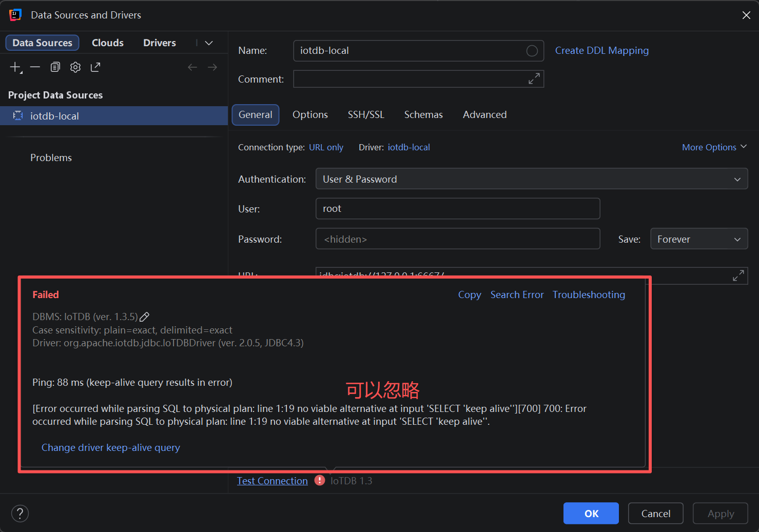Select the General tab
759x532 pixels.
click(256, 114)
